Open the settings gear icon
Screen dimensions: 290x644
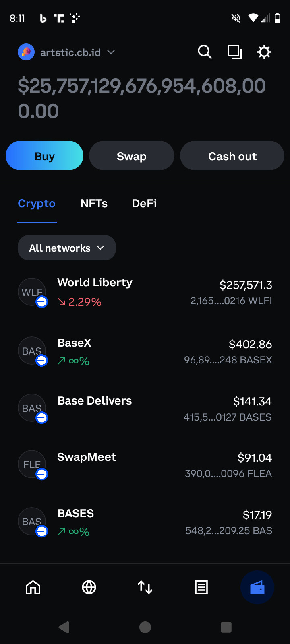[264, 52]
